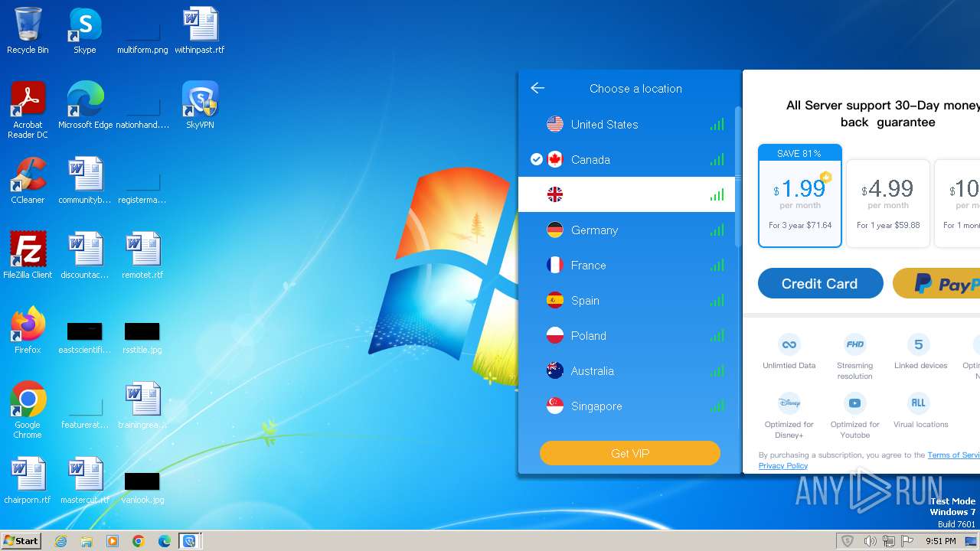Click the Disney+ optimized icon

tap(789, 403)
